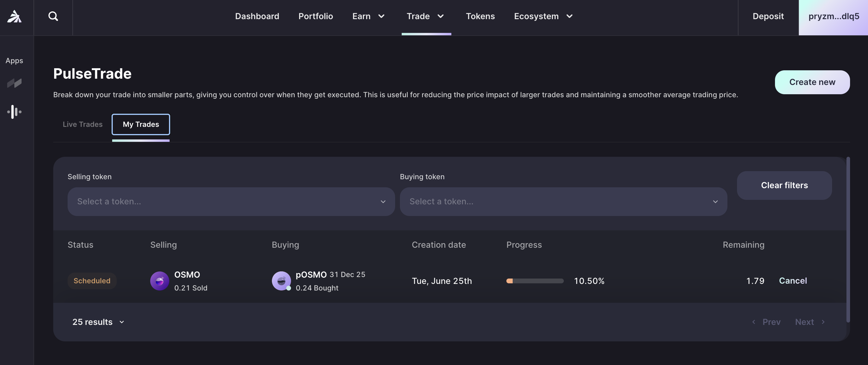
Task: Click the Remaining column header
Action: 743,245
